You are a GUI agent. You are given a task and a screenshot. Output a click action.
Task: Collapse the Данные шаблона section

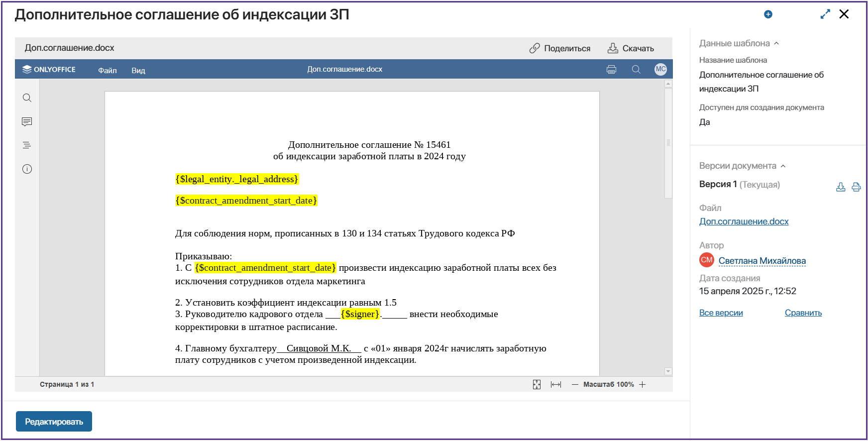point(776,44)
